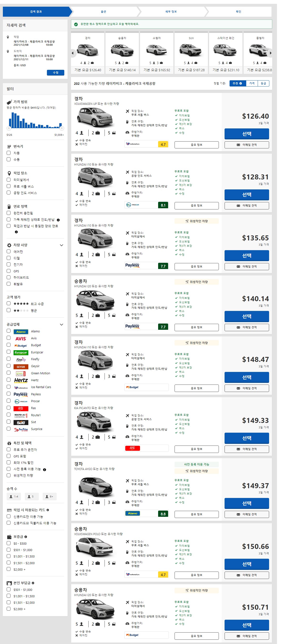Screen dimensions: 281x644
Task: Enable the 자동 transmission checkbox
Action: click(9, 153)
